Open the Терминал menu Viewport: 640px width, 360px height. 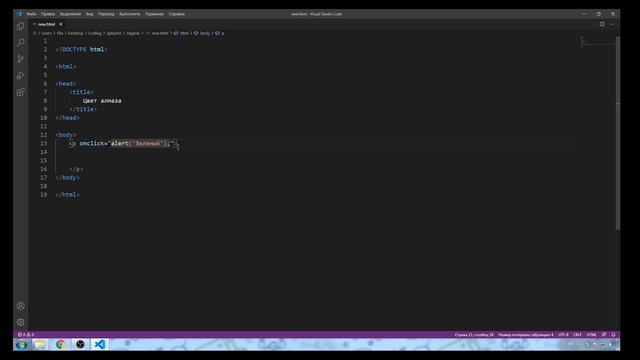(x=154, y=14)
